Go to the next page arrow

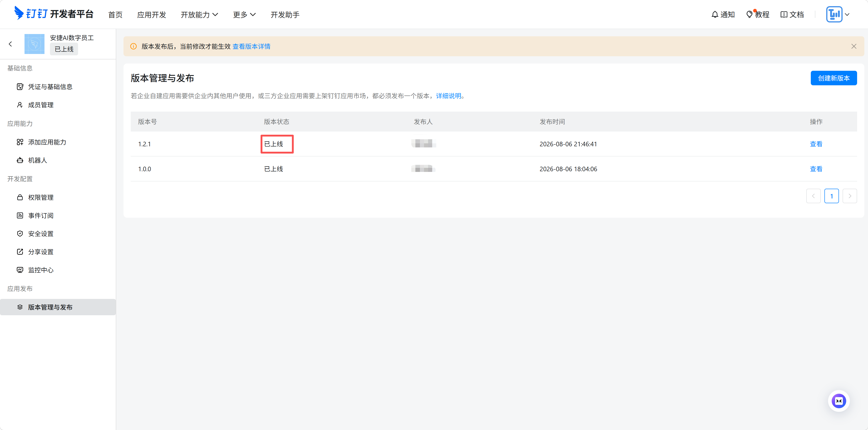849,196
